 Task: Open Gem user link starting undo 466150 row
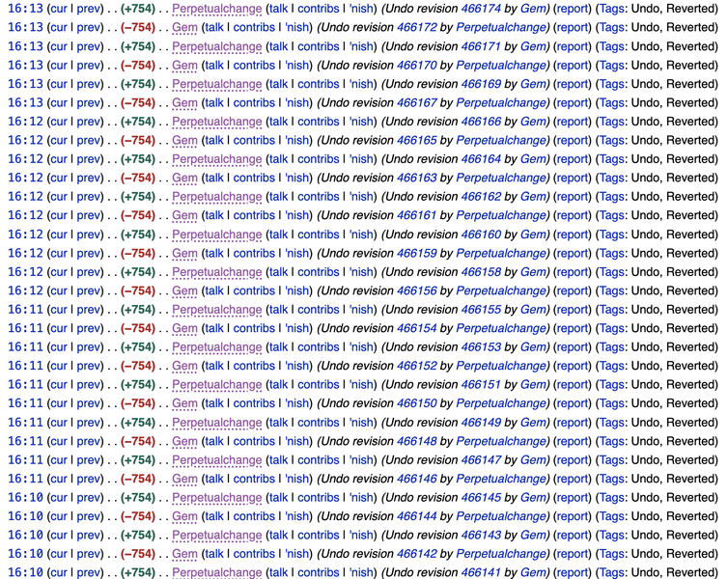coord(184,403)
